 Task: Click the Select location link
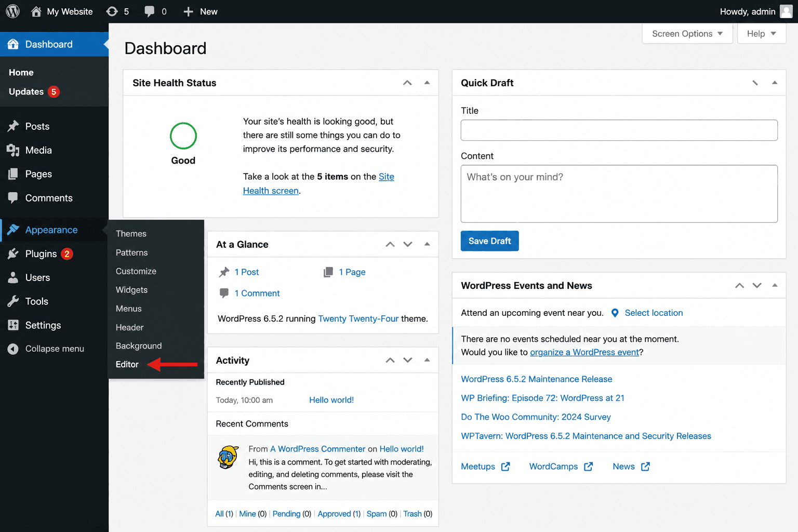click(654, 313)
